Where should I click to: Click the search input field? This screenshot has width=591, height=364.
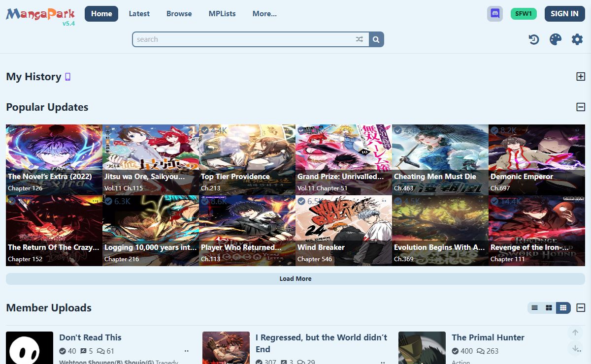coord(243,39)
